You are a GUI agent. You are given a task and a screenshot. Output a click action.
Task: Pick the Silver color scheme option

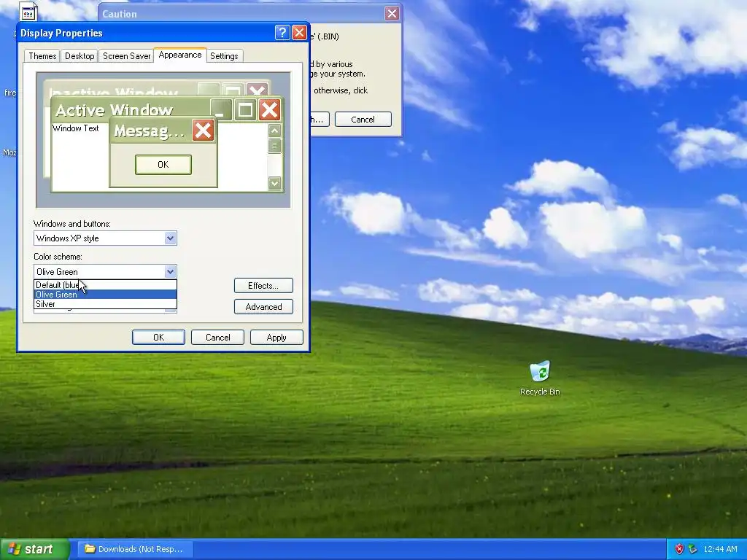click(105, 304)
